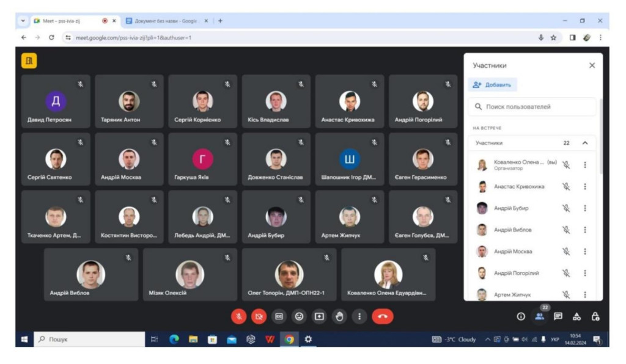Click the raise hand icon

click(x=339, y=316)
